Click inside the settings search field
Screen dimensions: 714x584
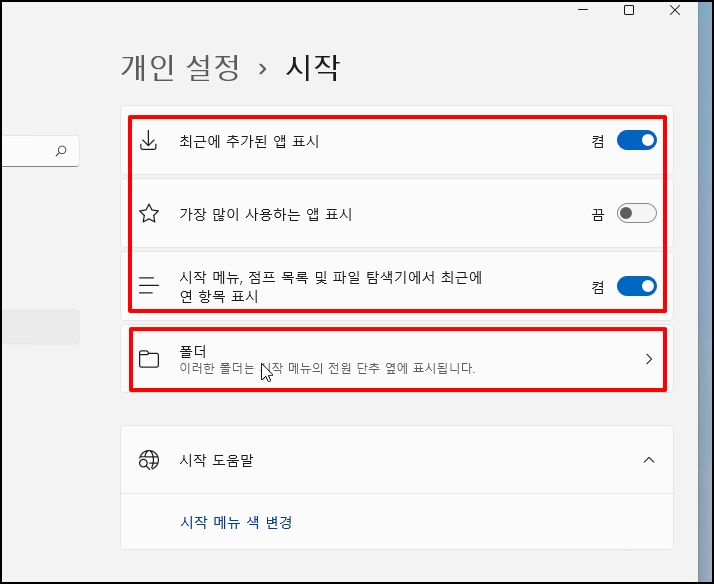(40, 151)
